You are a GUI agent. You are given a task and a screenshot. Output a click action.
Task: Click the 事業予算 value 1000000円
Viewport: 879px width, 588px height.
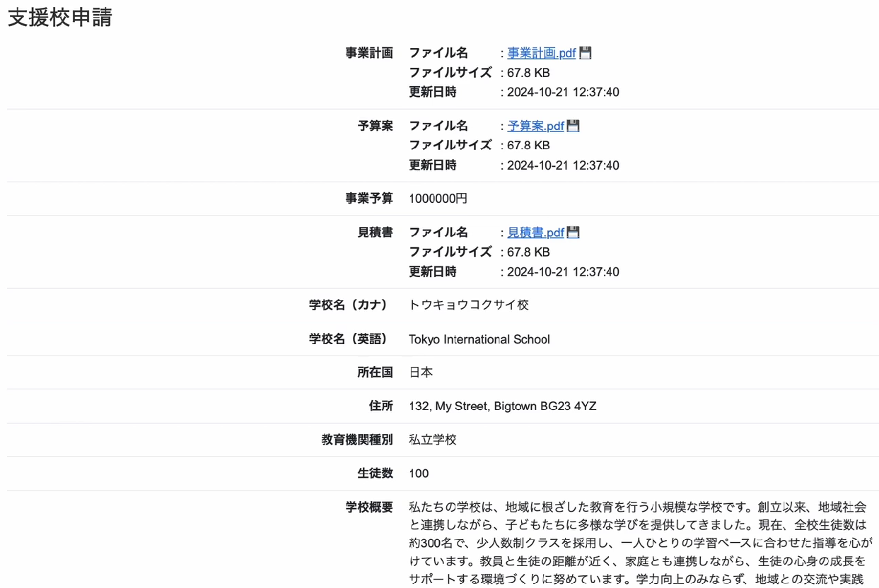click(435, 199)
